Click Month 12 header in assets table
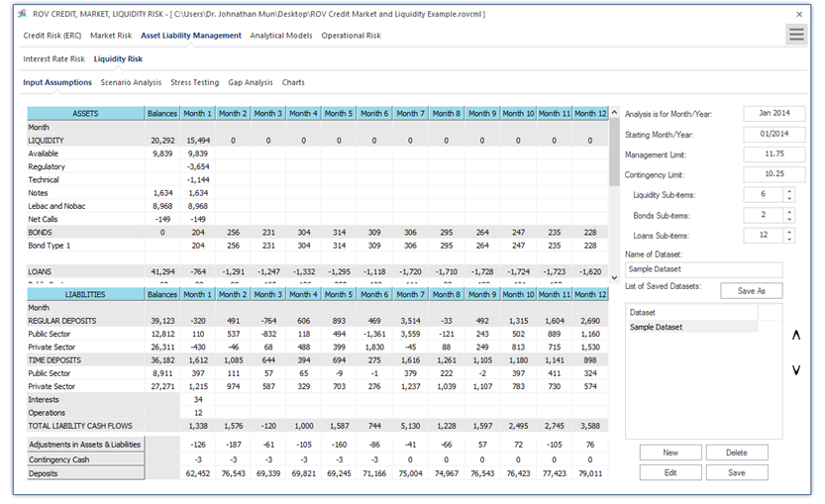 coord(590,113)
